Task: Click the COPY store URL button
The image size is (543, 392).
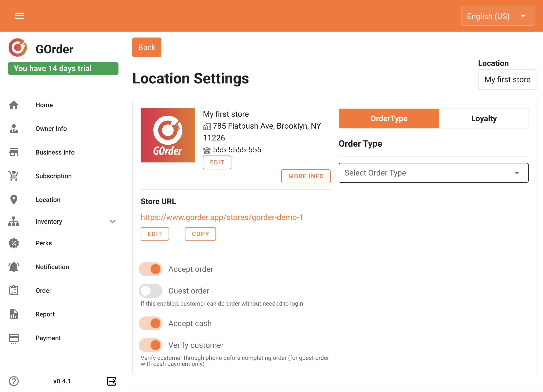Action: 200,234
